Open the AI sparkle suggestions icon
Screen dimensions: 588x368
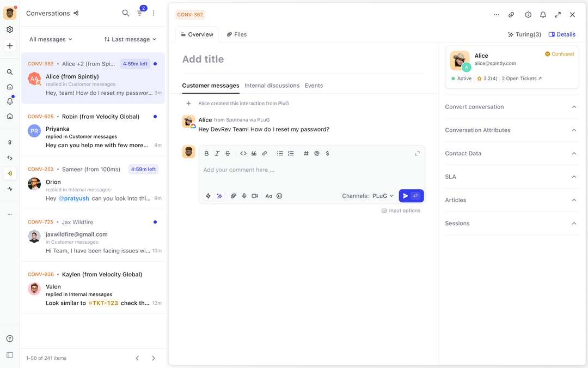pos(220,196)
